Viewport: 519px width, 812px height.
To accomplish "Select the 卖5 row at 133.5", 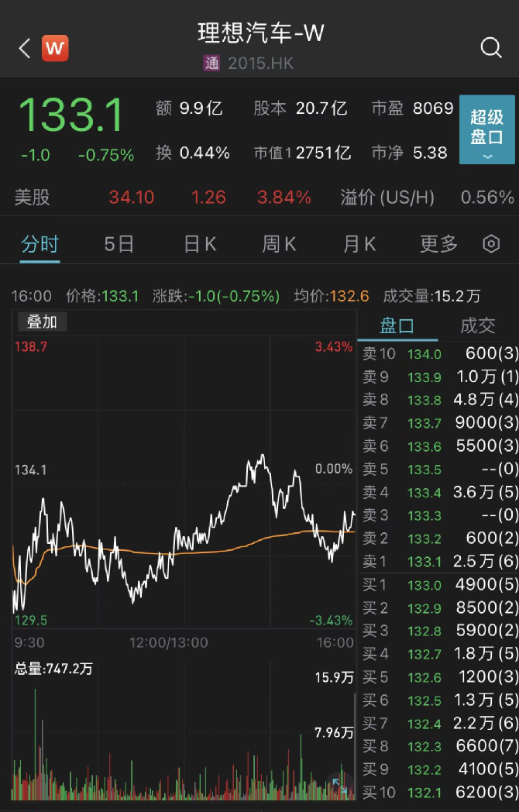I will pyautogui.click(x=438, y=470).
